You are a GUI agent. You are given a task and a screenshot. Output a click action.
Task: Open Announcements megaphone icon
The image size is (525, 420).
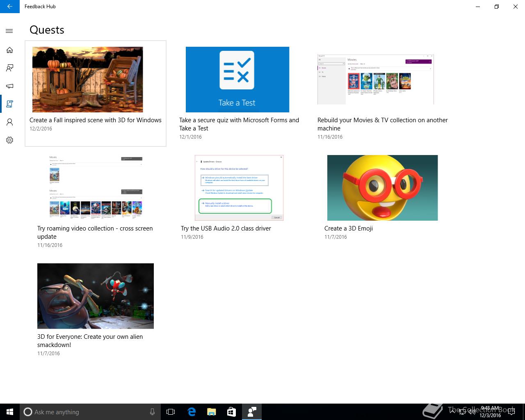[x=9, y=86]
